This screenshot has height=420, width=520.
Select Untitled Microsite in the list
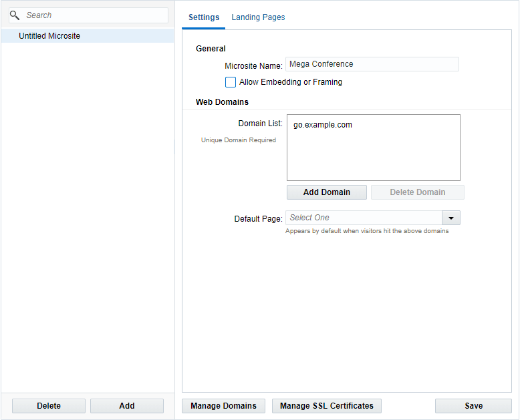pyautogui.click(x=88, y=36)
